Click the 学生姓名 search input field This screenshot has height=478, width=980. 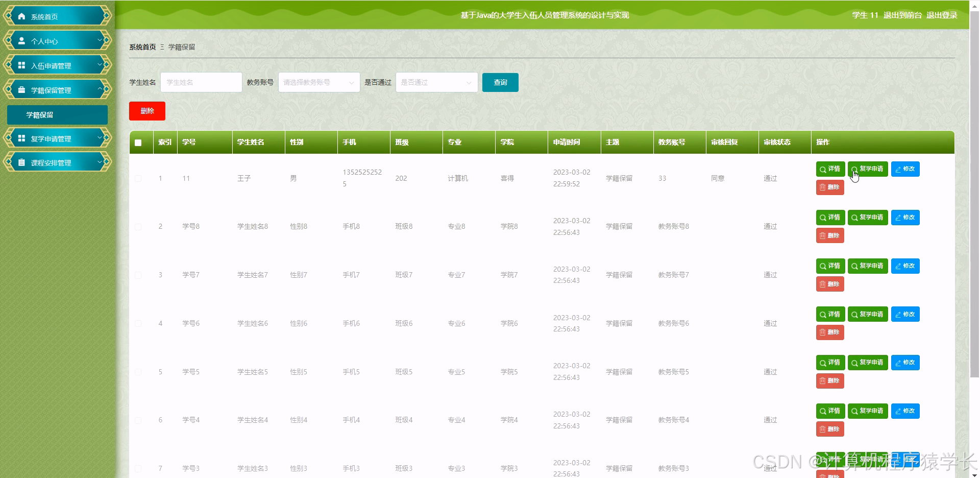201,82
